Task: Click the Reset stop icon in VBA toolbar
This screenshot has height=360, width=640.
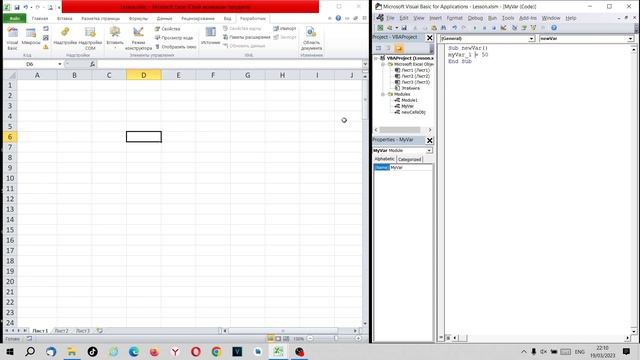Action: (x=494, y=28)
